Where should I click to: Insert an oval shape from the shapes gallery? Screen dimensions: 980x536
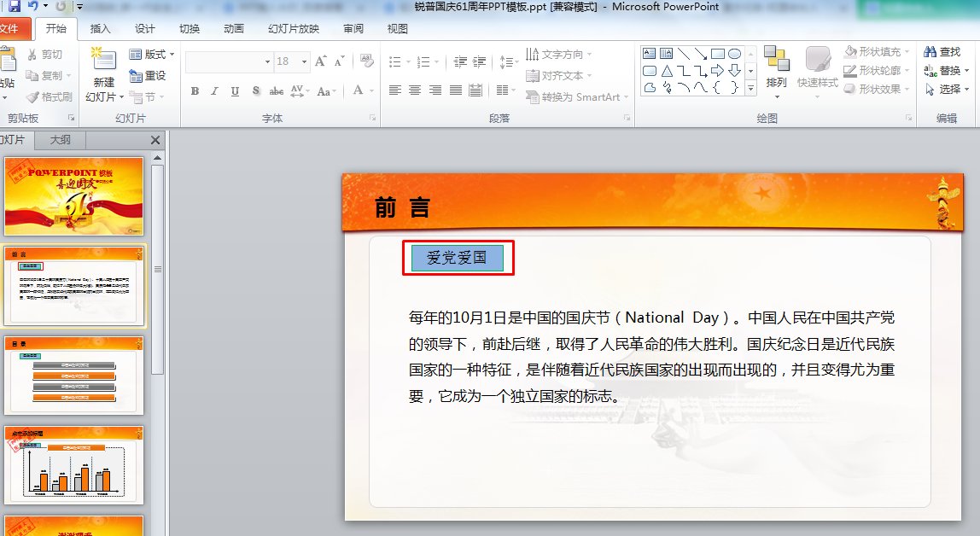734,54
